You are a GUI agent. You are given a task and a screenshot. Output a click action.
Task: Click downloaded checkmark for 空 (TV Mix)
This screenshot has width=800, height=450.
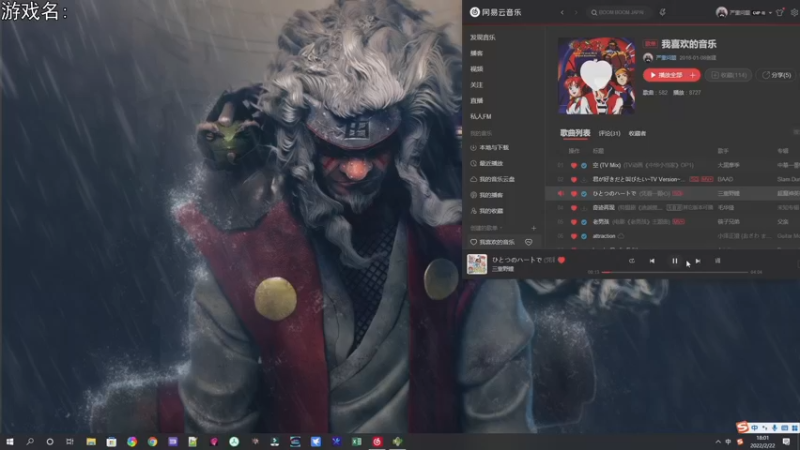pyautogui.click(x=584, y=165)
